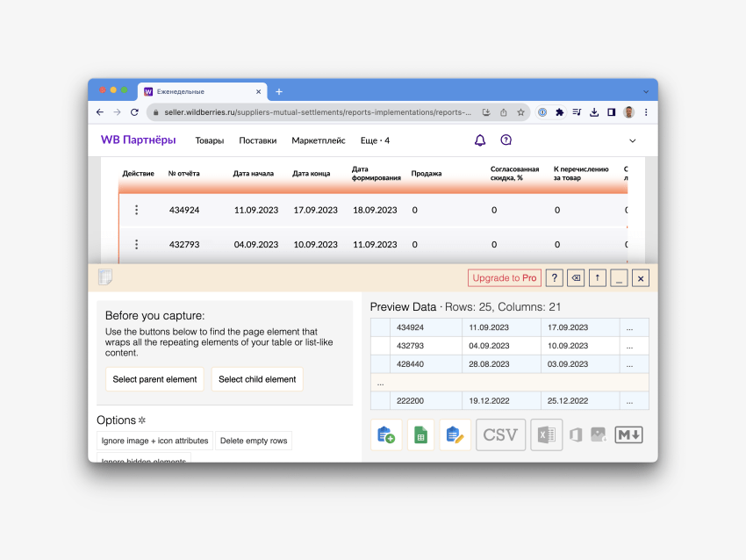
Task: Copy table to clipboard icon
Action: click(x=386, y=434)
